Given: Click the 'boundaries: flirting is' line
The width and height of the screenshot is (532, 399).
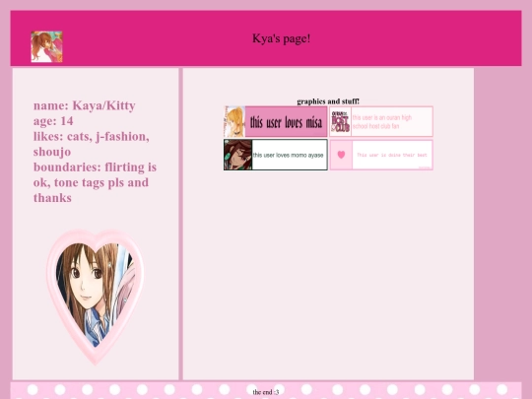Looking at the screenshot, I should point(95,167).
